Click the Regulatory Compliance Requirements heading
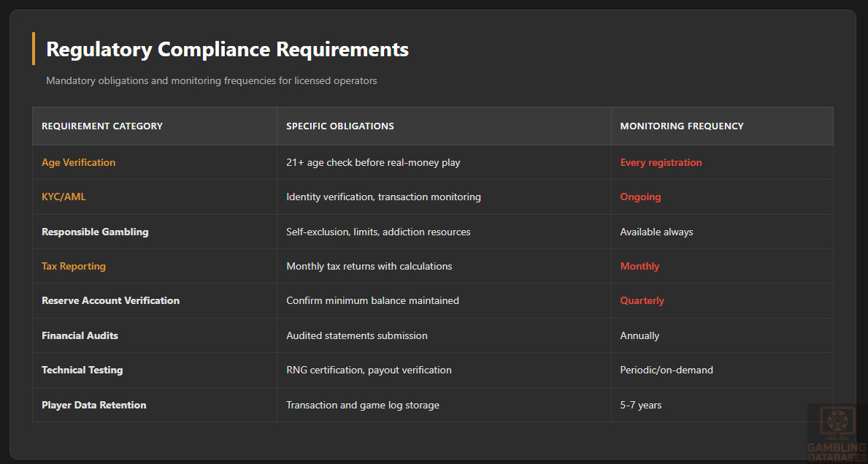This screenshot has width=868, height=464. pos(227,49)
